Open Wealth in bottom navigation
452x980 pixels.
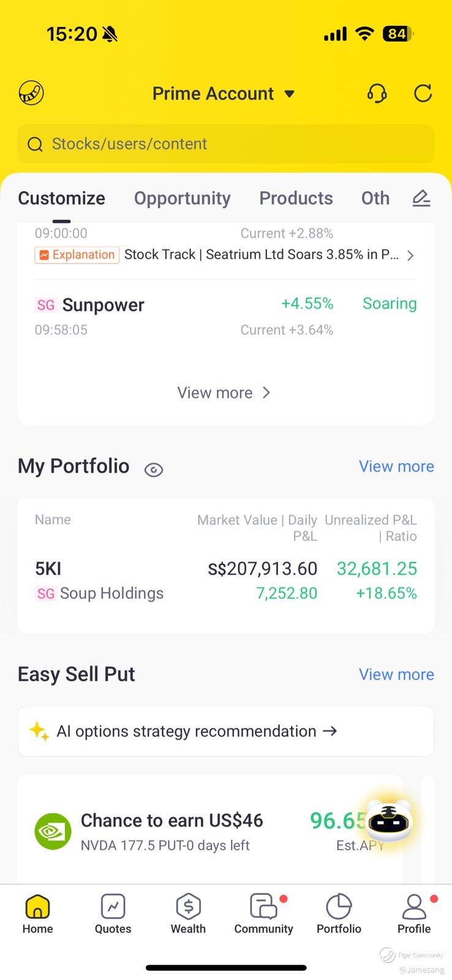188,913
